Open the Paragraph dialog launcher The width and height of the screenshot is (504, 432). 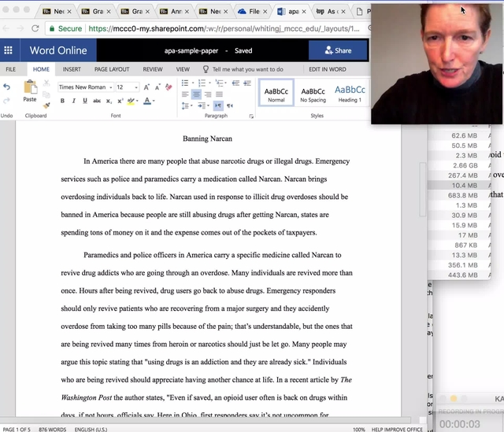251,116
